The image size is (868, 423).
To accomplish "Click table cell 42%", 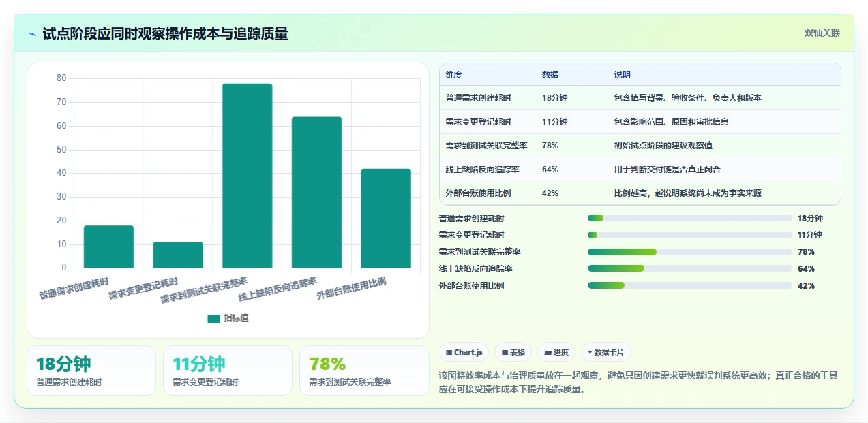I will tap(550, 193).
